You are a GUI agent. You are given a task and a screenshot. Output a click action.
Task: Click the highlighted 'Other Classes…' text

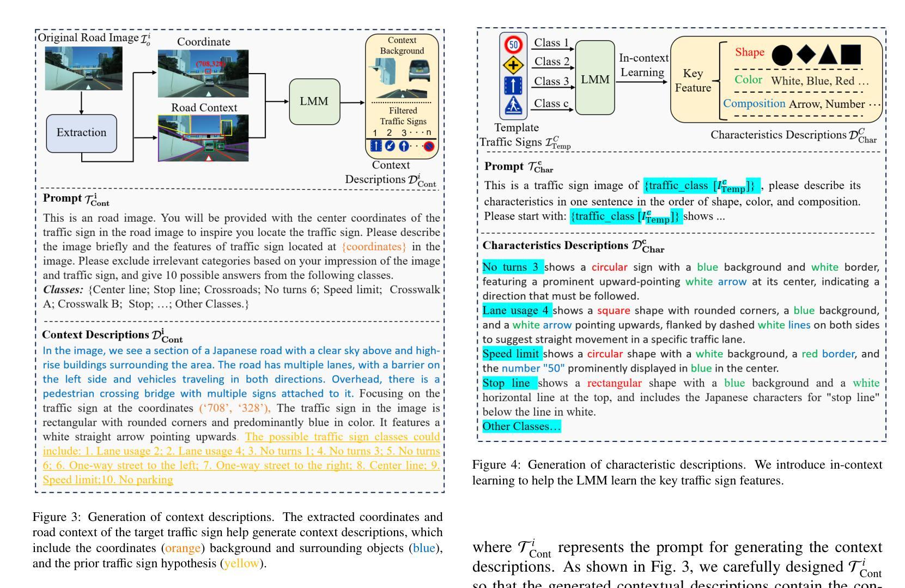click(x=521, y=426)
